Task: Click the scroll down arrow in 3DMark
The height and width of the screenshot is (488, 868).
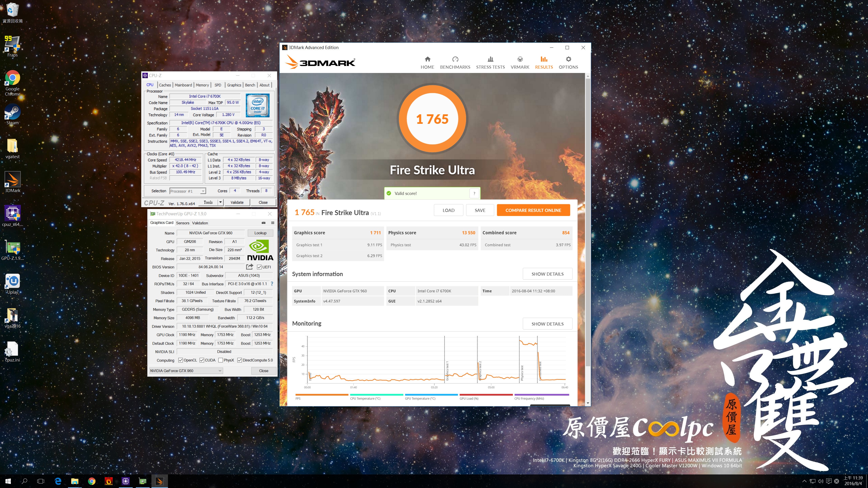Action: point(588,403)
